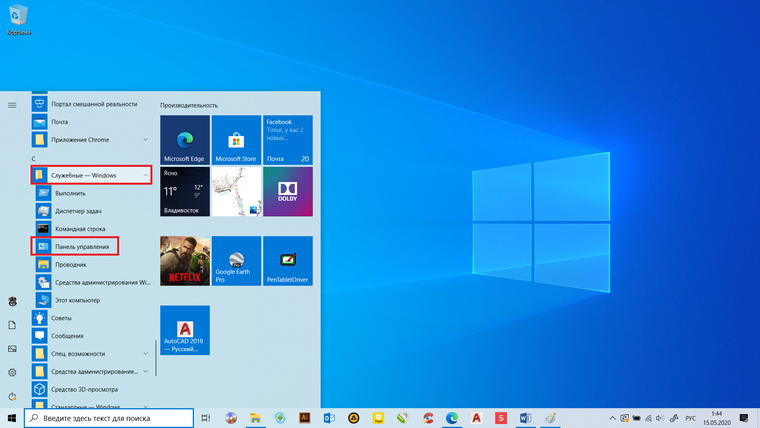
Task: Open the weather tile for Владивосток
Action: pos(185,191)
